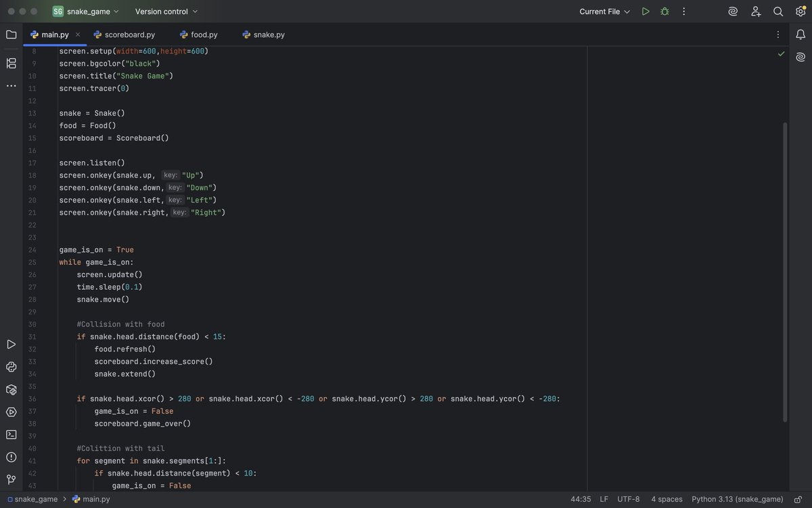Open the Git tool window
The width and height of the screenshot is (812, 508).
11,480
